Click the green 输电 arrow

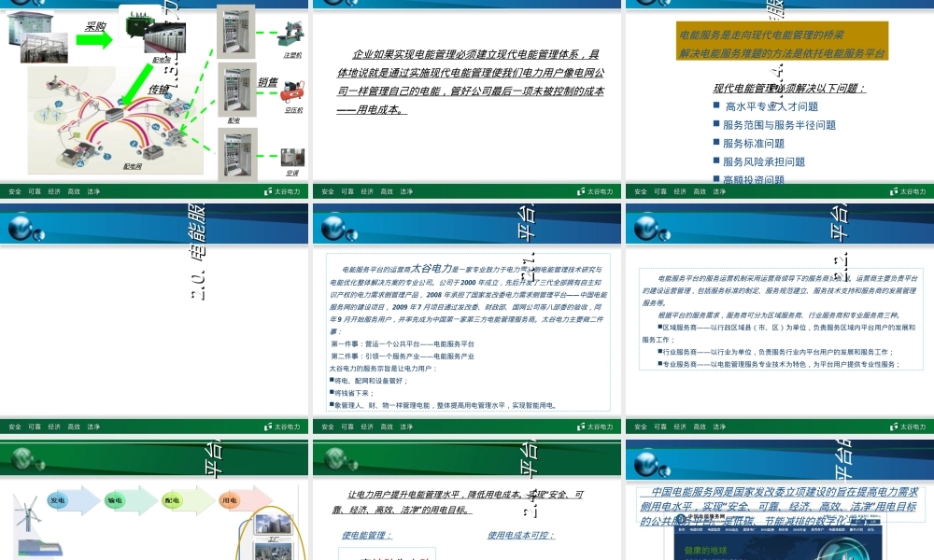tap(131, 500)
